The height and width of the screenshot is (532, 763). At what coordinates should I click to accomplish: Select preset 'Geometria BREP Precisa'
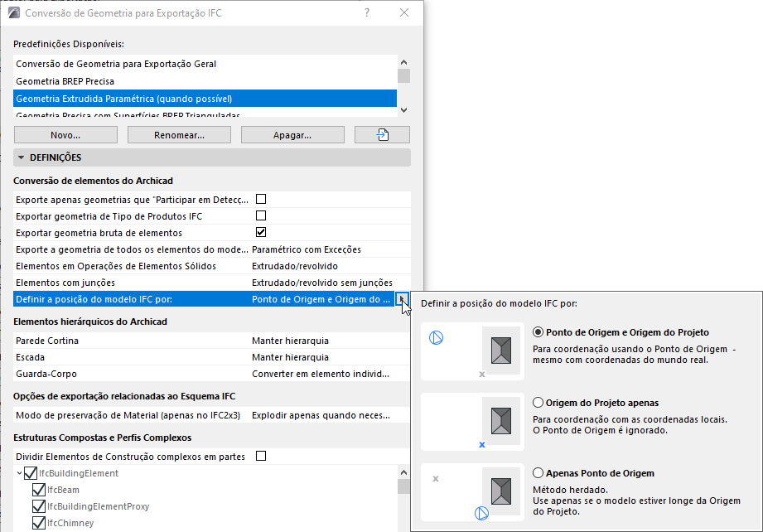[x=205, y=81]
